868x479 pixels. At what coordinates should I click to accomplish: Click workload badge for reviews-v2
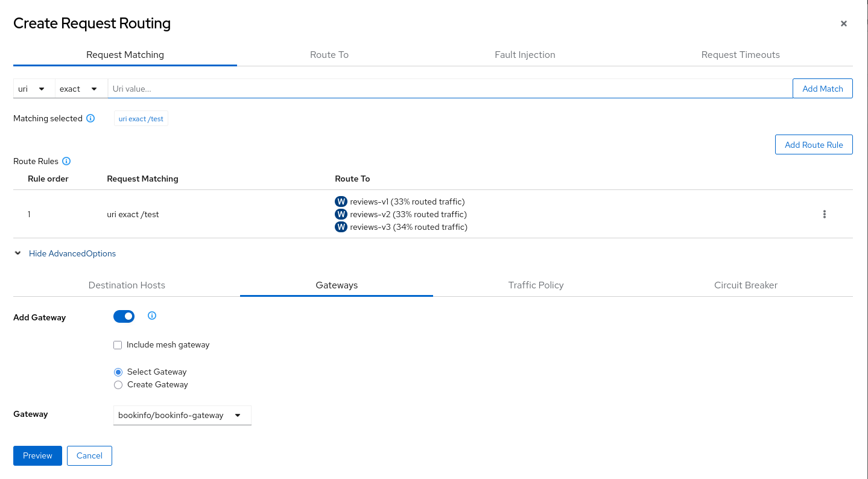[341, 214]
